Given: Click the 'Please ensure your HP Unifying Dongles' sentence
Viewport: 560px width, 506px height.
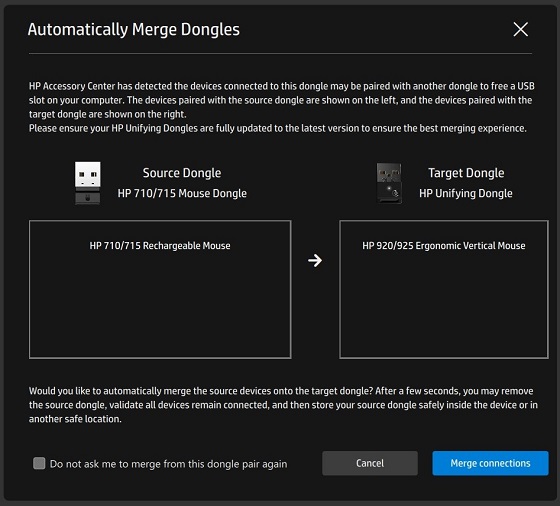Looking at the screenshot, I should 278,128.
